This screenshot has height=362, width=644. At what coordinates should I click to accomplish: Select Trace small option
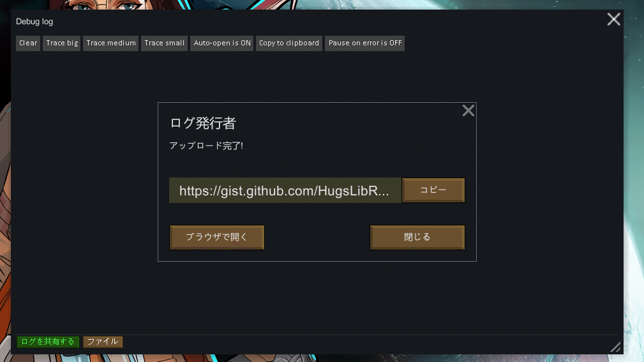164,43
